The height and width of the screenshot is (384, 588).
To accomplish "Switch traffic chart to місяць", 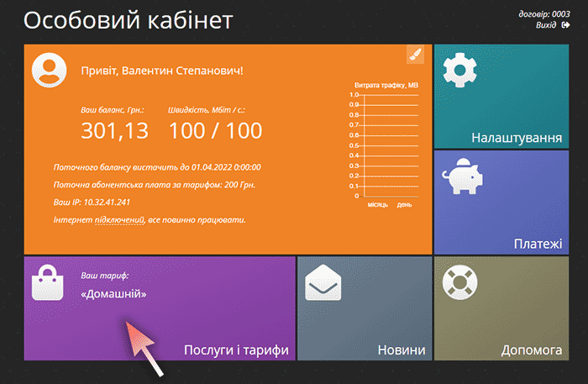I will (378, 205).
